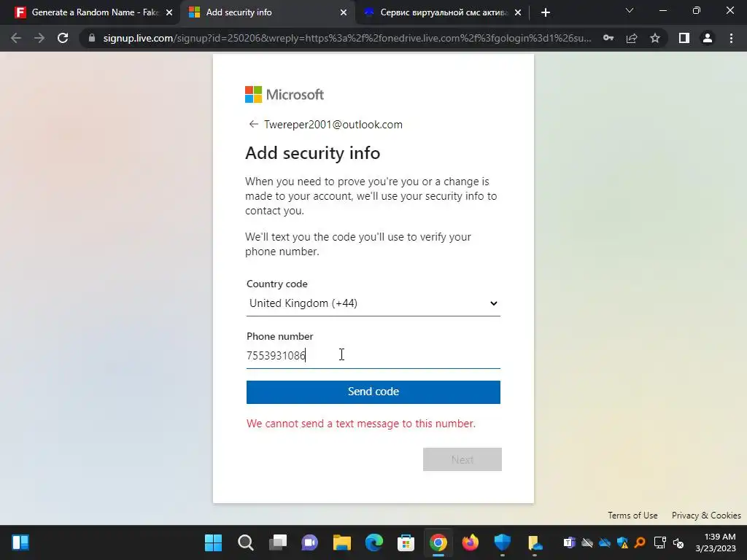Image resolution: width=747 pixels, height=560 pixels.
Task: Open network status tray icon
Action: coord(659,542)
